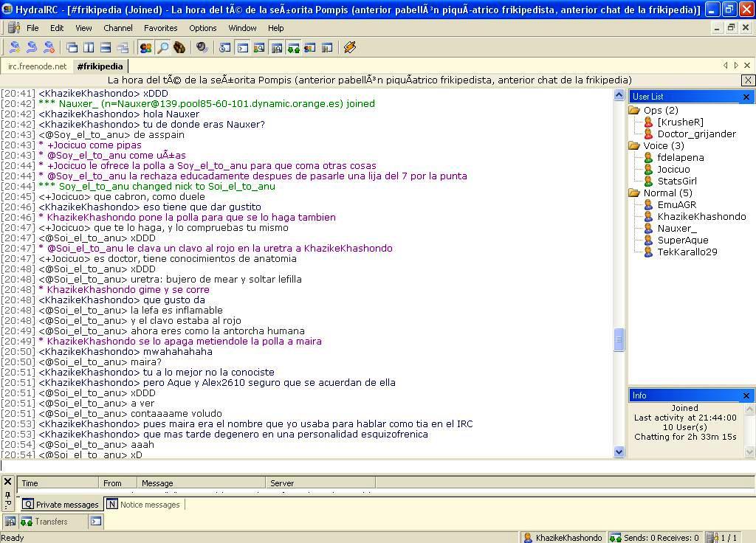
Task: Collapse the Voice (3) user group
Action: tap(634, 146)
